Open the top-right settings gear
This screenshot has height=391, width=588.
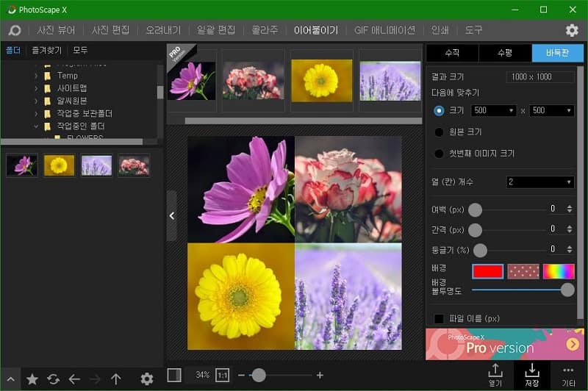pyautogui.click(x=572, y=30)
